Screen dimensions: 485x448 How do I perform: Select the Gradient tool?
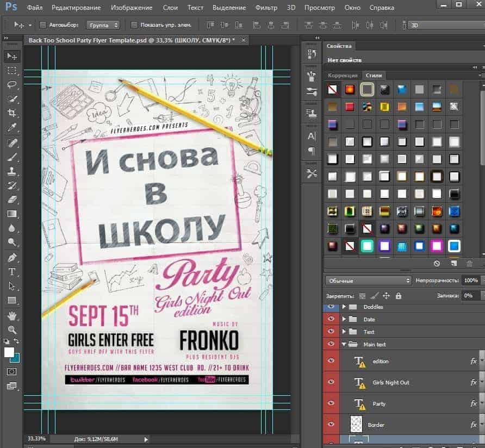12,214
